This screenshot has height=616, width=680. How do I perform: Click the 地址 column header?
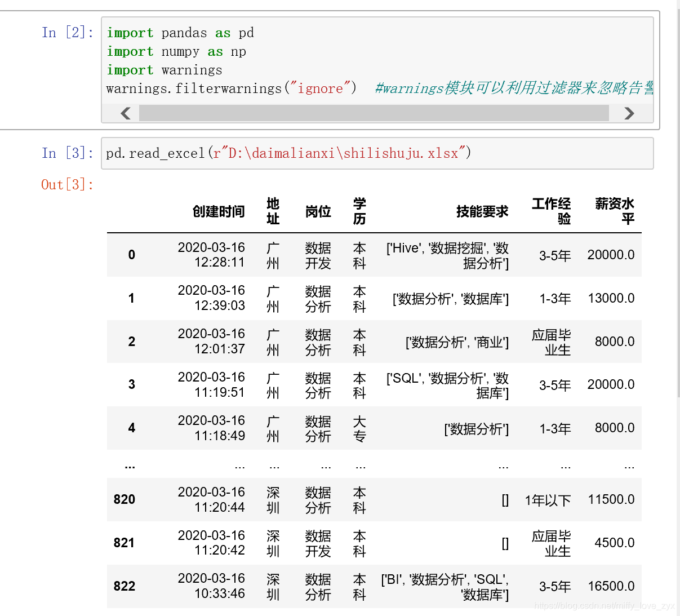pos(273,211)
